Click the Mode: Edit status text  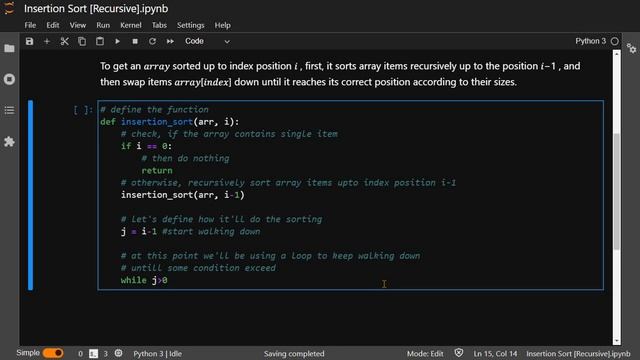point(425,353)
